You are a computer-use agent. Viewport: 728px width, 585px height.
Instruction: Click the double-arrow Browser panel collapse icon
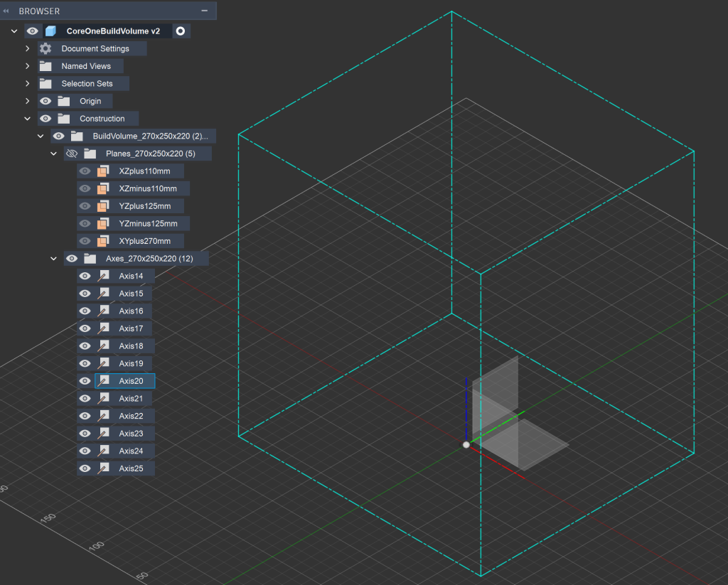[6, 11]
